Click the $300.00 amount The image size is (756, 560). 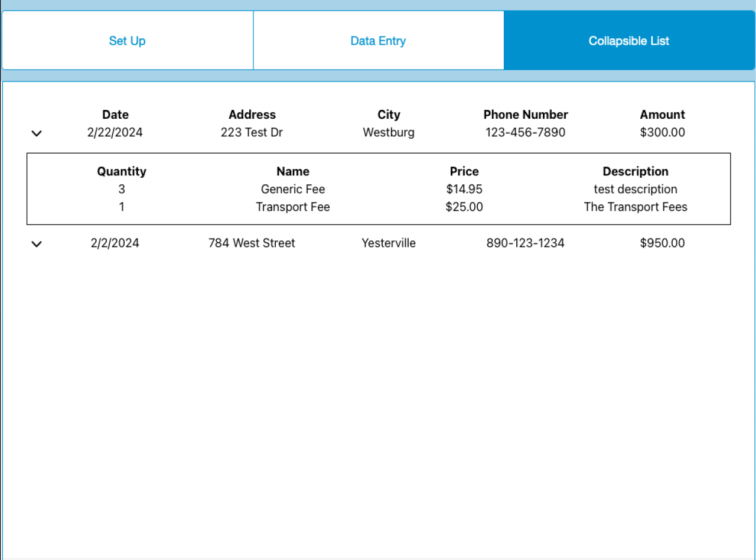662,132
